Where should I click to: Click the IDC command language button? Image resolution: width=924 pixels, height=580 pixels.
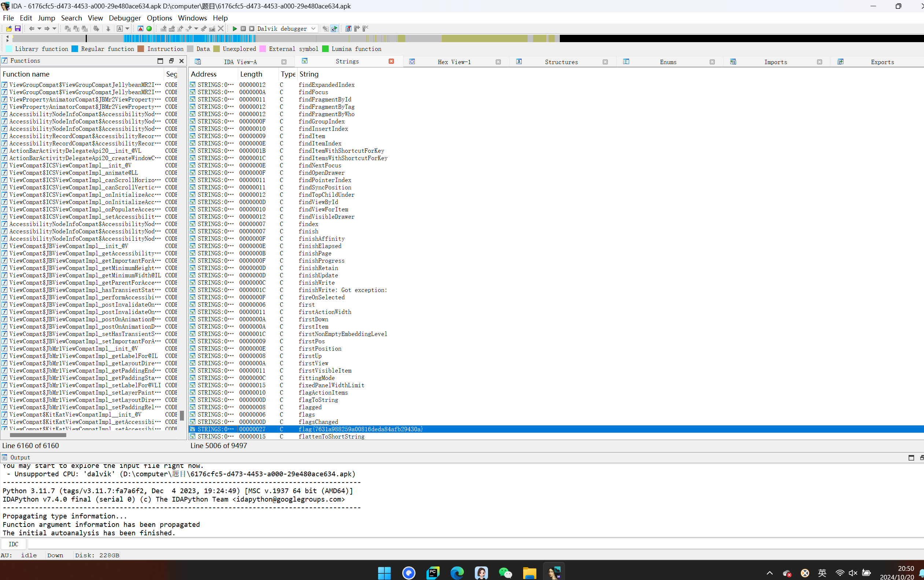click(14, 544)
